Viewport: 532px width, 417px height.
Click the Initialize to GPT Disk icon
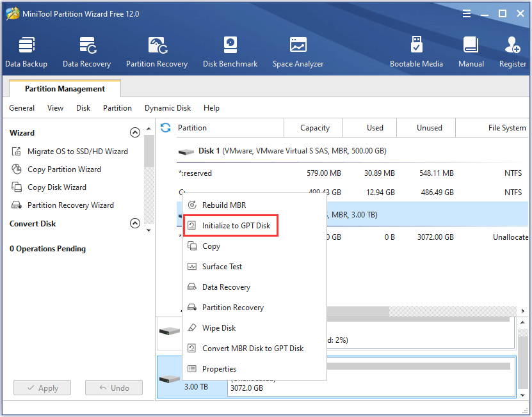tap(191, 226)
